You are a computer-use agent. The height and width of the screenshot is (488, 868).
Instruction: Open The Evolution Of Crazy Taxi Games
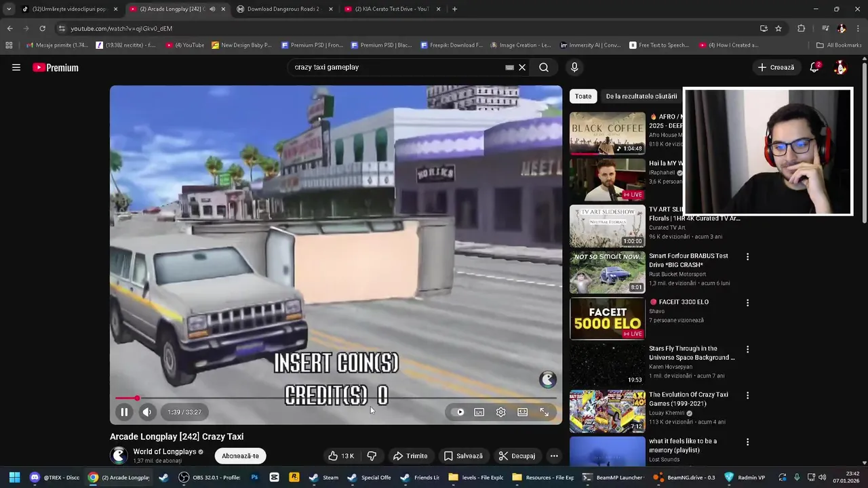click(688, 399)
